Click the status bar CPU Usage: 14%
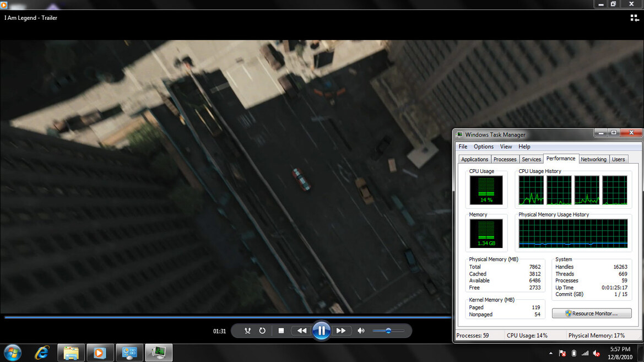 click(x=527, y=336)
